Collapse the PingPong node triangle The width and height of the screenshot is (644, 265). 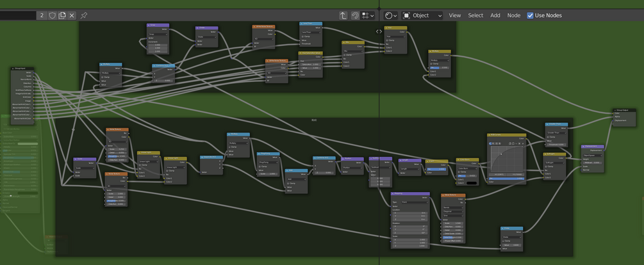[260, 154]
